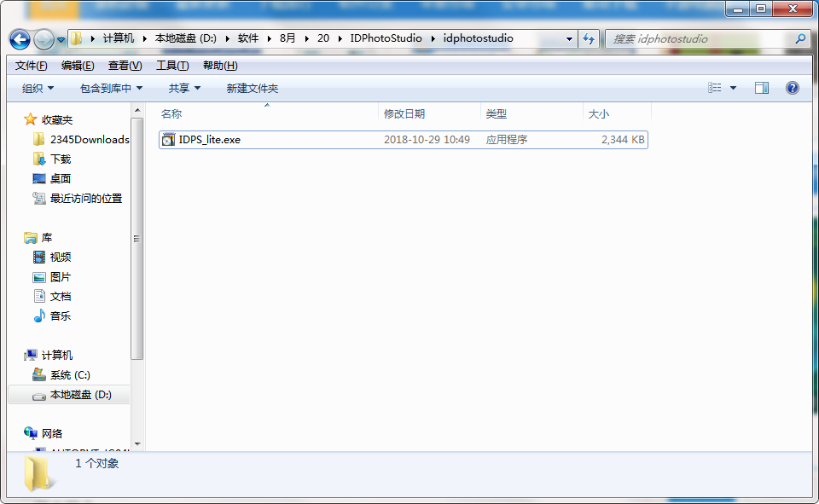Show the preview pane icon on toolbar
Screen dimensions: 819x504
pos(760,87)
